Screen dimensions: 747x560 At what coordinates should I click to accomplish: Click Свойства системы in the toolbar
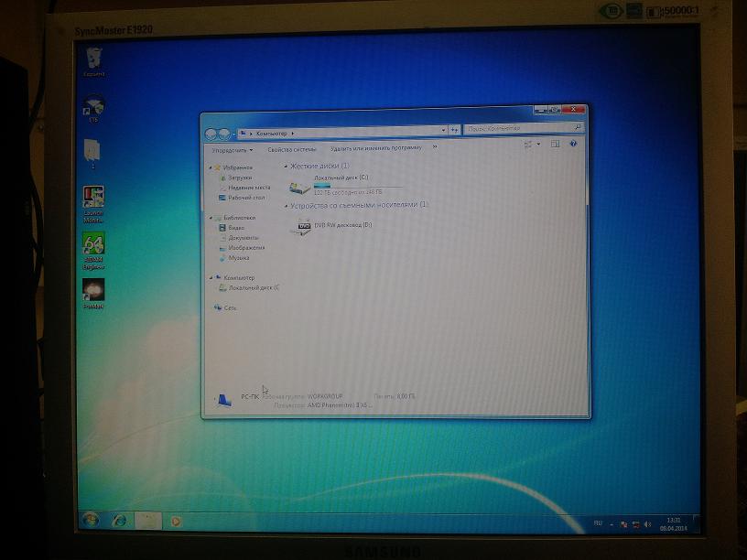(x=291, y=148)
